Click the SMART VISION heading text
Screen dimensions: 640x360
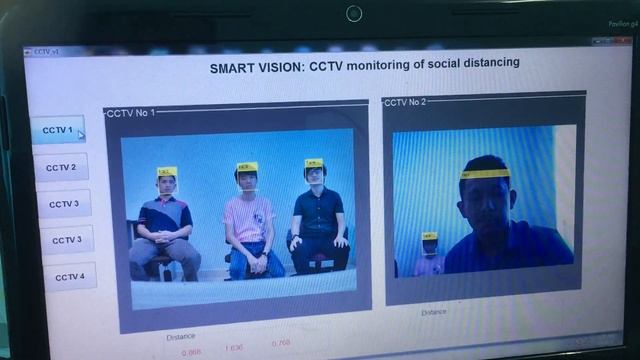coord(364,65)
